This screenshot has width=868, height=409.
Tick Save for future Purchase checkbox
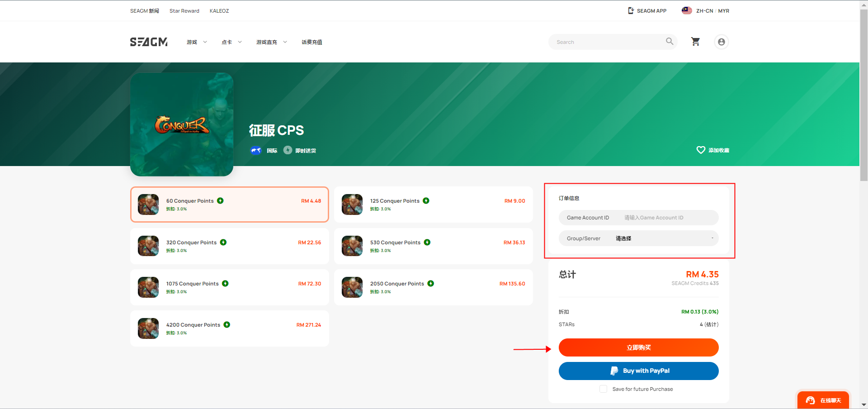coord(603,389)
